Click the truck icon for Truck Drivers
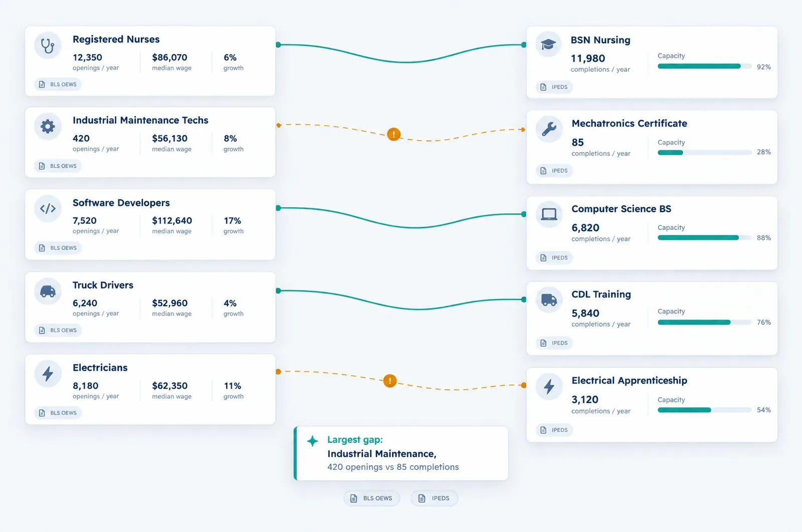The width and height of the screenshot is (802, 532). [48, 291]
